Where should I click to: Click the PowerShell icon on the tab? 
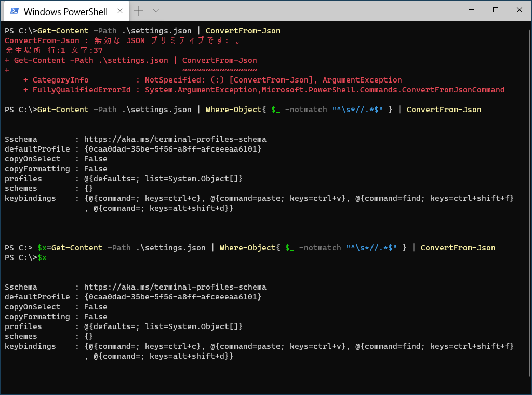point(15,11)
